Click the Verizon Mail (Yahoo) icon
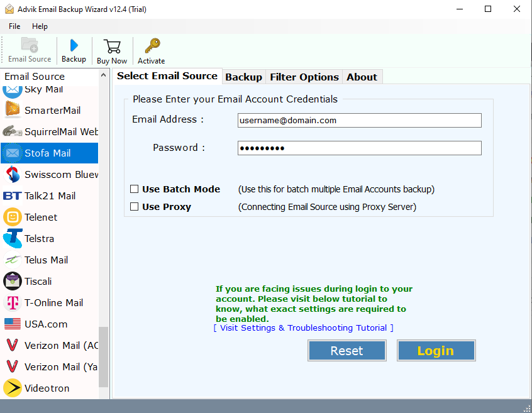 13,366
